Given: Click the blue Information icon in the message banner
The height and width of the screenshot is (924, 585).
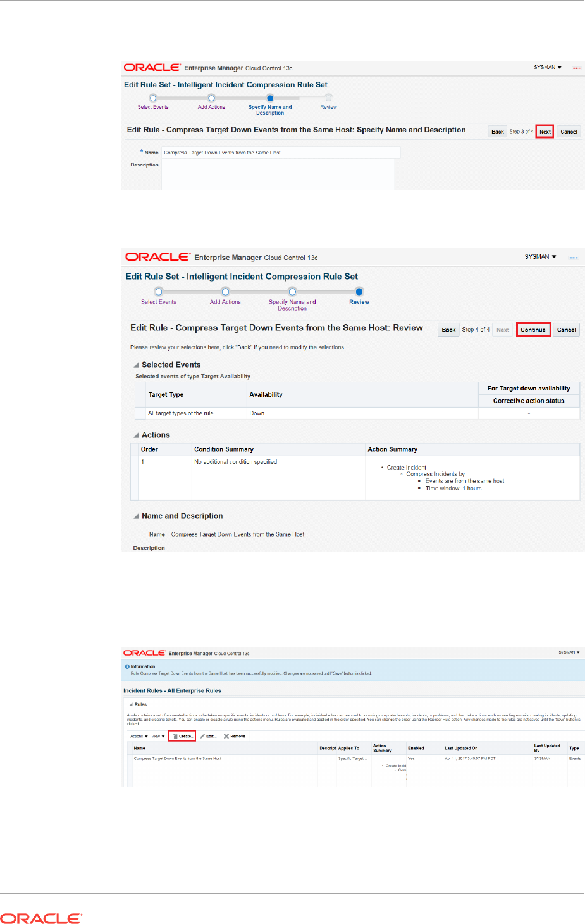Looking at the screenshot, I should (127, 666).
